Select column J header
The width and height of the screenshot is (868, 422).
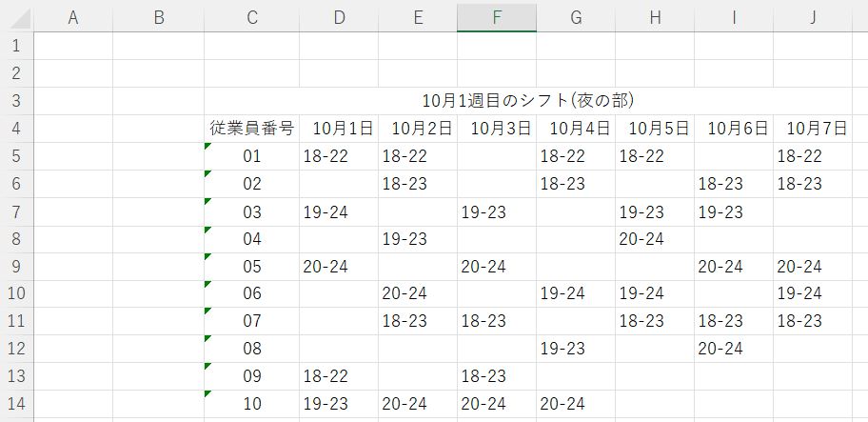(x=812, y=16)
